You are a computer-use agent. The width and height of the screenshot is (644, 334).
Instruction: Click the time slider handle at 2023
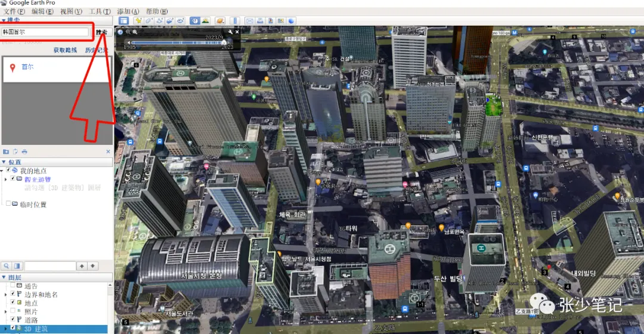coord(224,42)
